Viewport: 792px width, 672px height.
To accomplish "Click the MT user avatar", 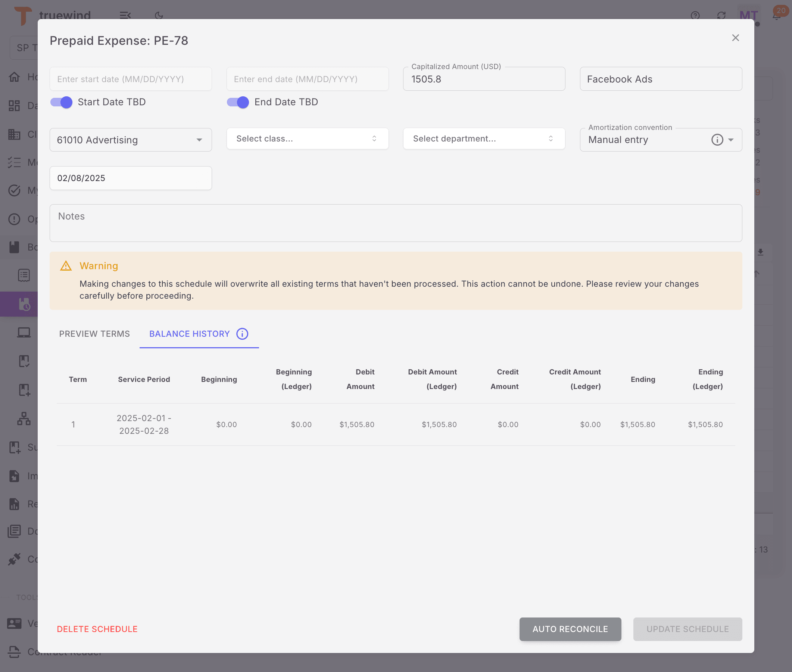I will pos(749,16).
